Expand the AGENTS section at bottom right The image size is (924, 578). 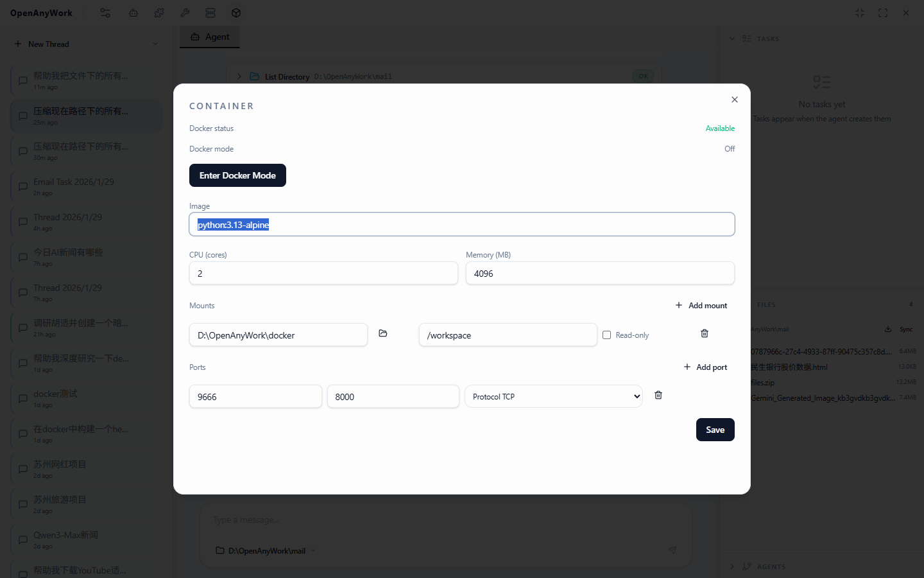click(x=732, y=566)
